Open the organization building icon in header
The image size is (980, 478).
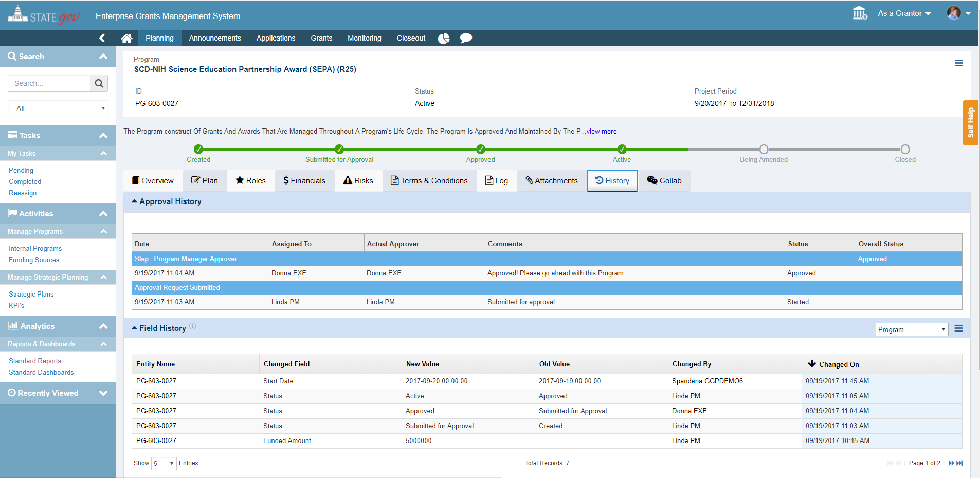(x=860, y=13)
